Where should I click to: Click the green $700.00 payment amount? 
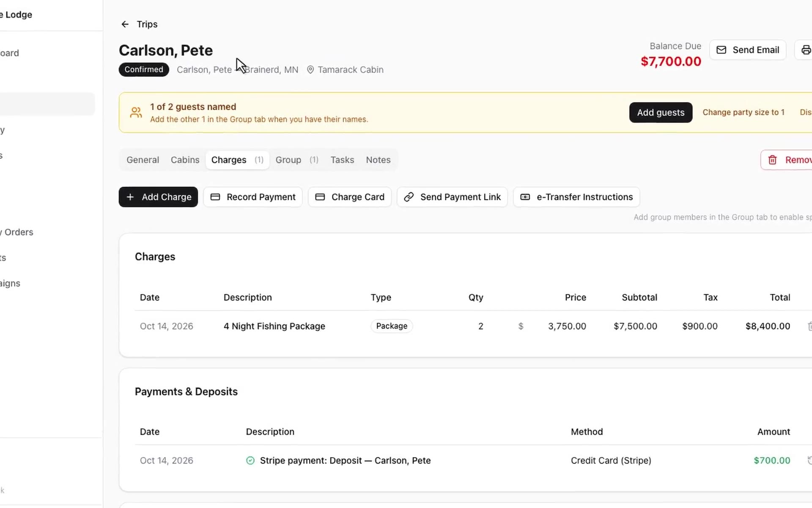coord(772,461)
